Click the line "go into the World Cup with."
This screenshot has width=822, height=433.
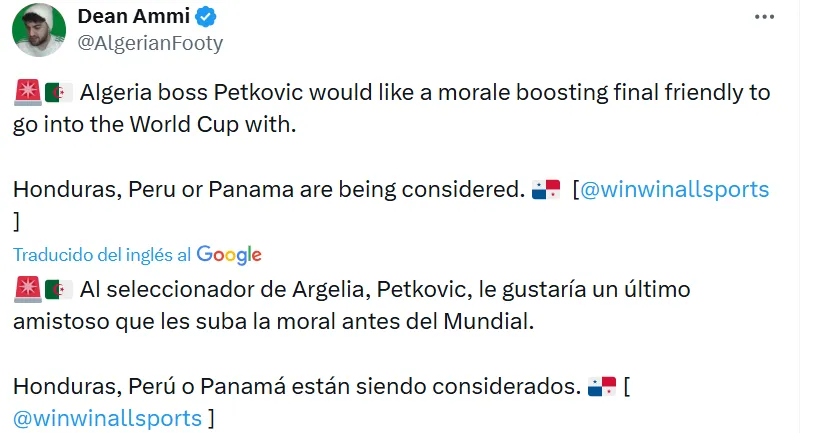point(155,126)
